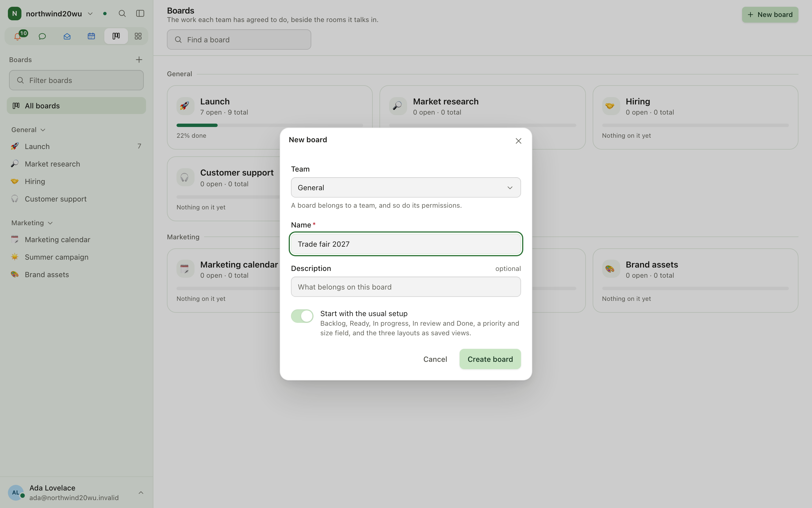
Task: Click Cancel in New board dialog
Action: [x=435, y=359]
